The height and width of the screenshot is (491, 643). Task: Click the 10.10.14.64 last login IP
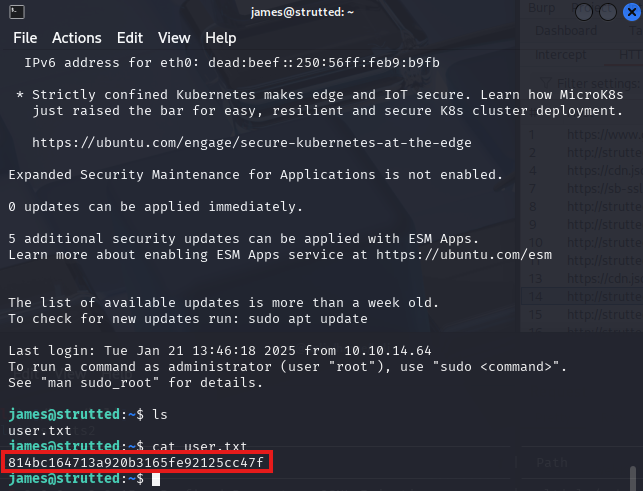[x=388, y=351]
